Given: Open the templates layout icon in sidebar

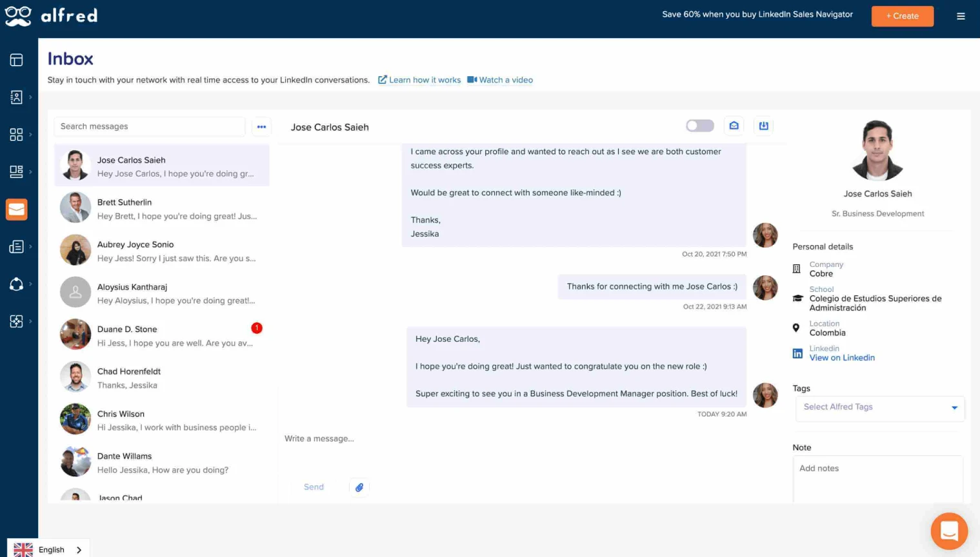Looking at the screenshot, I should tap(16, 171).
